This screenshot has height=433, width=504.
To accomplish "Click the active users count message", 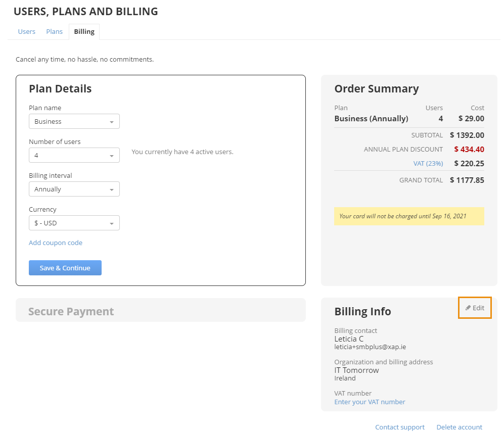I will coord(182,152).
